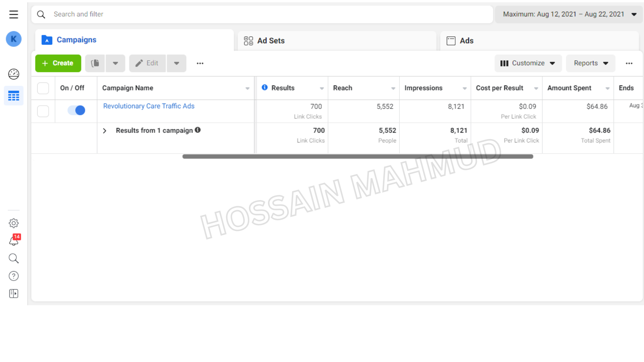
Task: Open the Settings gear icon
Action: pos(14,223)
